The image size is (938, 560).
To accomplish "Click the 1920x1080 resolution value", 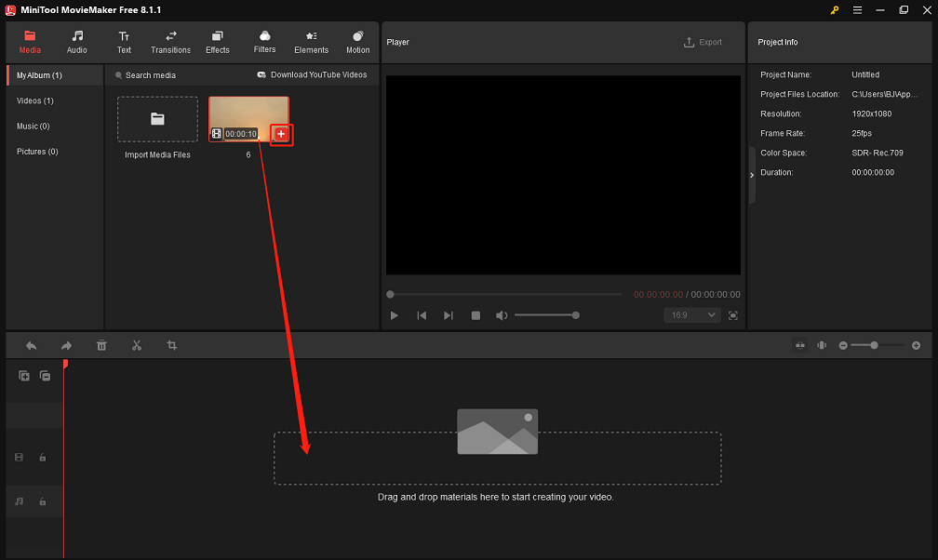I will pyautogui.click(x=872, y=113).
